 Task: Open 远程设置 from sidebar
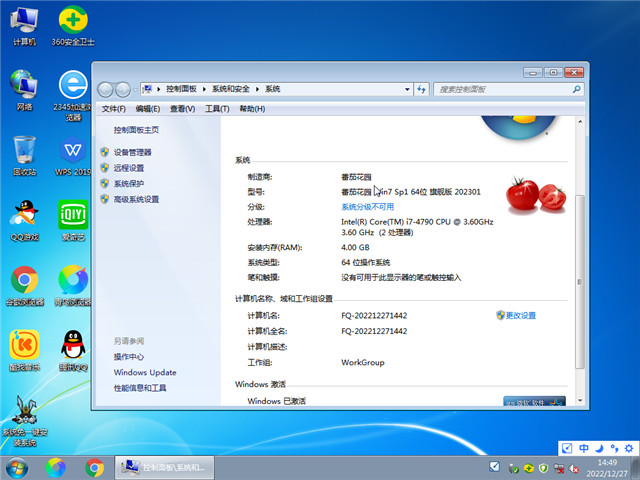[x=129, y=168]
